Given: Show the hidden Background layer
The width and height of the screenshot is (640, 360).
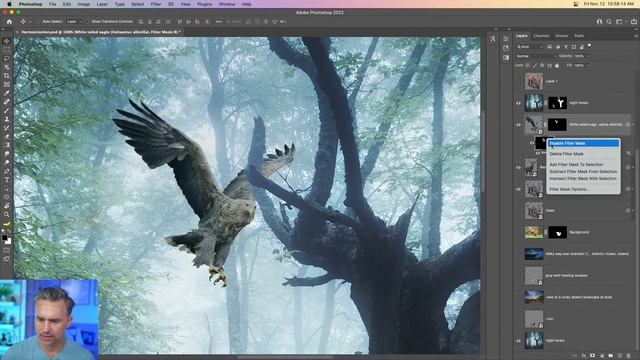Looking at the screenshot, I should click(x=518, y=232).
